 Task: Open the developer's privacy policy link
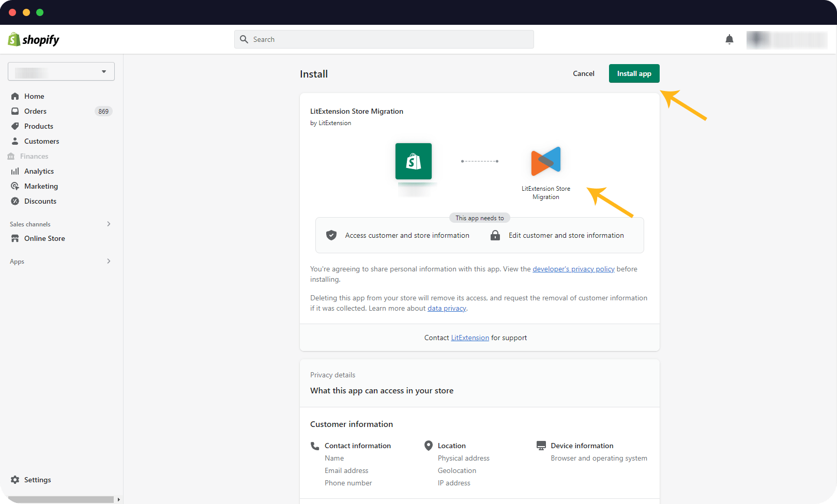point(573,269)
